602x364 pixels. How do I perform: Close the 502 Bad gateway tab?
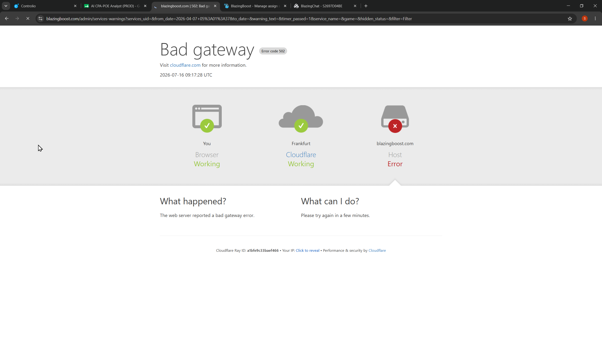point(215,6)
